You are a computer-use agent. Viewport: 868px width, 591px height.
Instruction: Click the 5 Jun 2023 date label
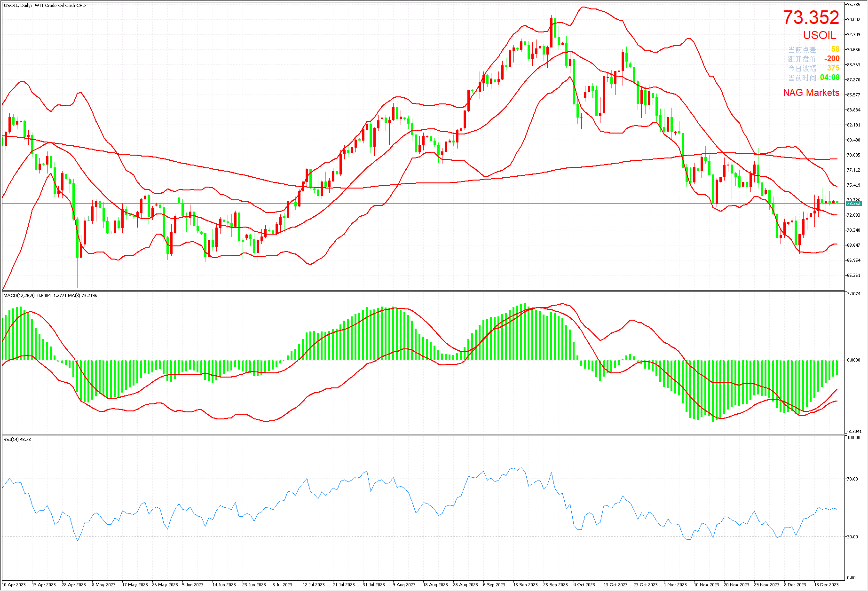[193, 585]
